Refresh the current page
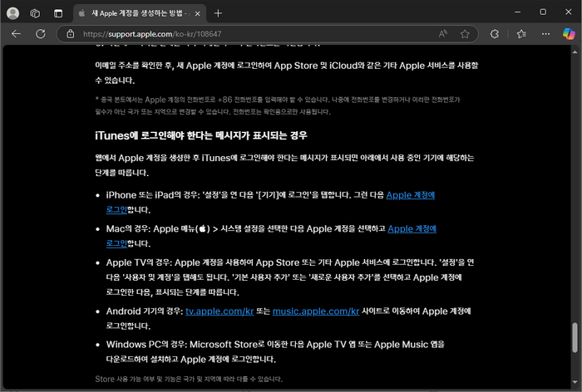 pyautogui.click(x=41, y=34)
